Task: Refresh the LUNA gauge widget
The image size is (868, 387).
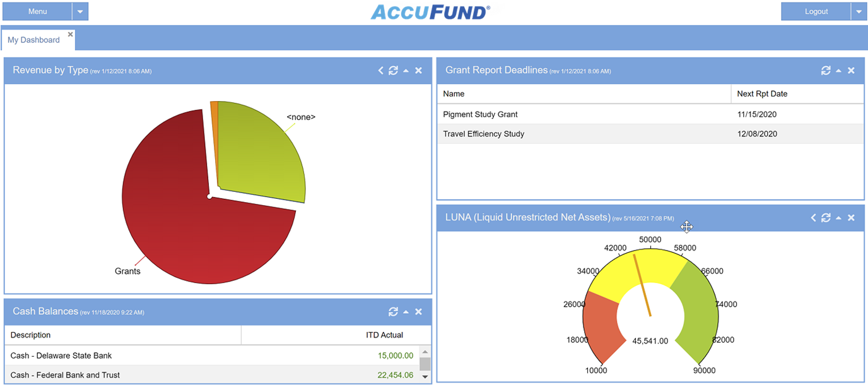Action: (826, 217)
